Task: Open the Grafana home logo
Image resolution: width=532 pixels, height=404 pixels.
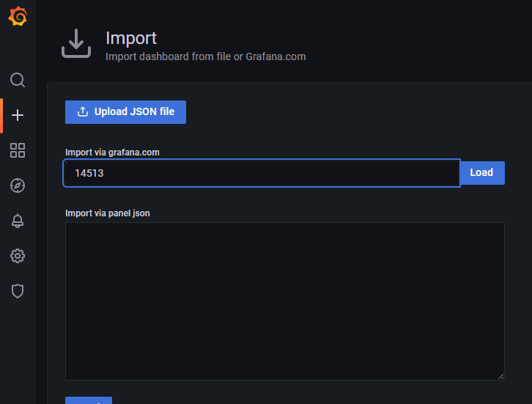Action: [x=18, y=16]
